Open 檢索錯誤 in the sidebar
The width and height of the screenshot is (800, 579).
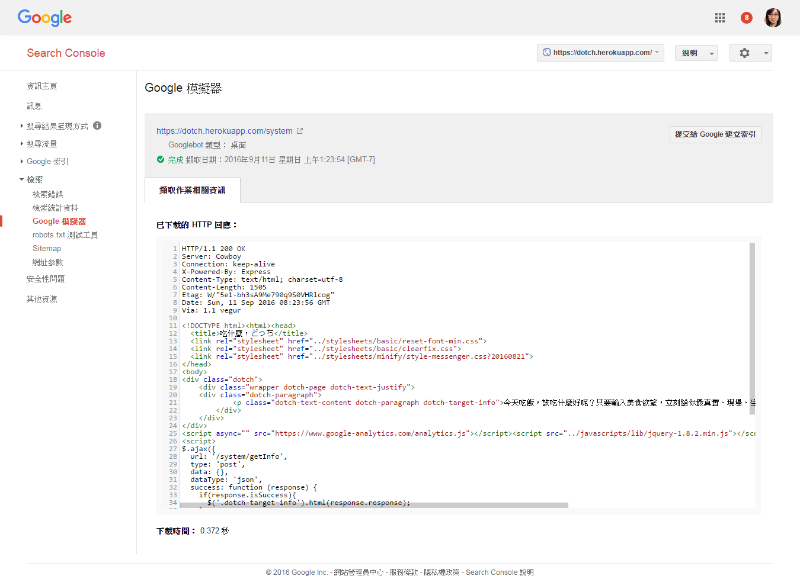click(48, 194)
